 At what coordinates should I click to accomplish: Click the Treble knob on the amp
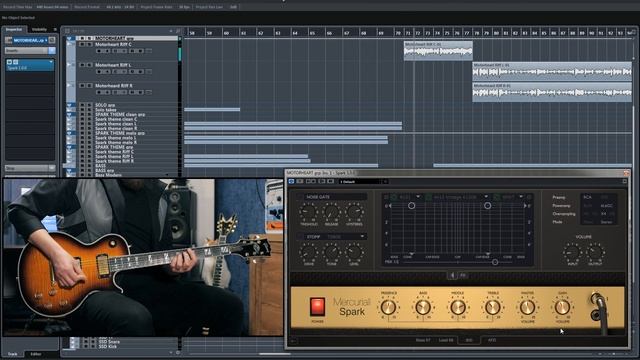point(492,307)
